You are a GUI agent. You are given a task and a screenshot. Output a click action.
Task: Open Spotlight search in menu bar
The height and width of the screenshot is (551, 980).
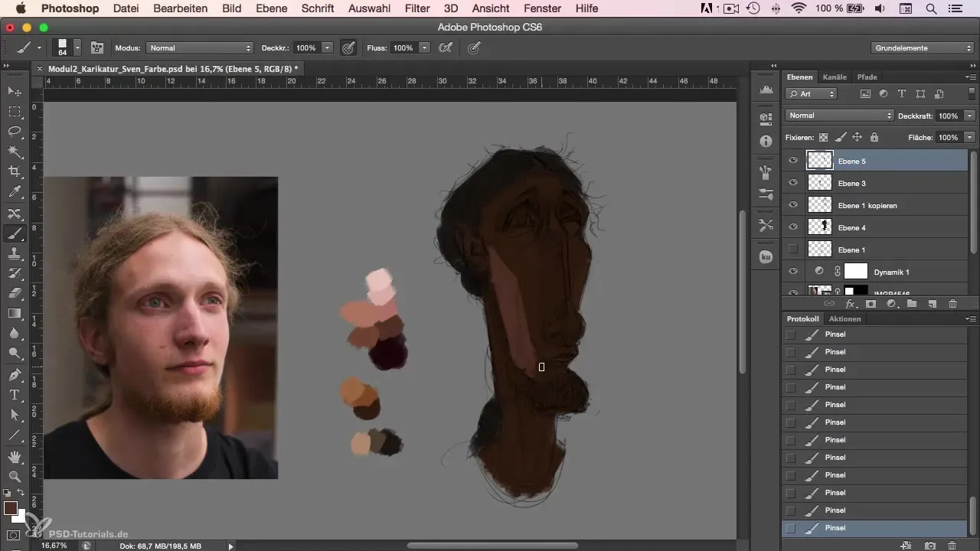(931, 8)
